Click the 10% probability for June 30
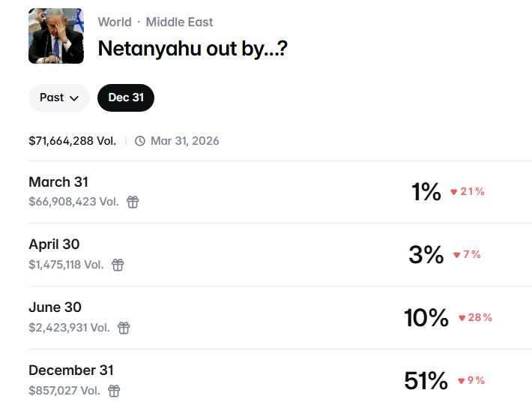Viewport: 532px width, 408px height. click(426, 318)
